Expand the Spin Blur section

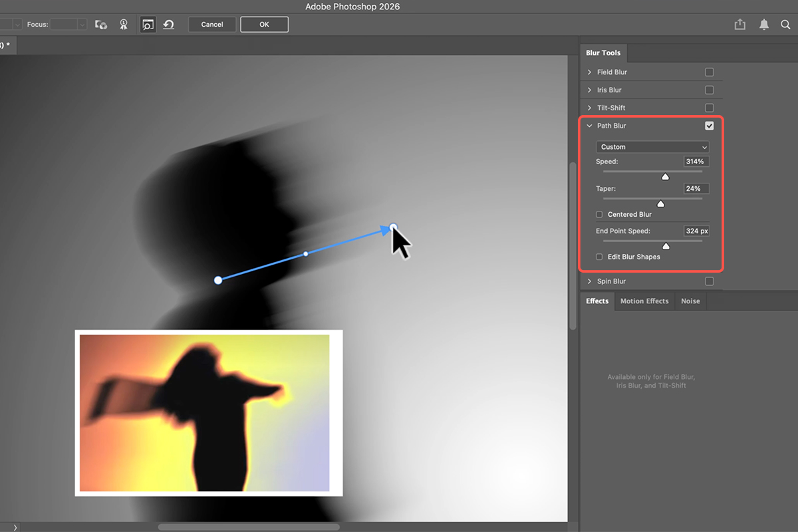[x=589, y=281]
